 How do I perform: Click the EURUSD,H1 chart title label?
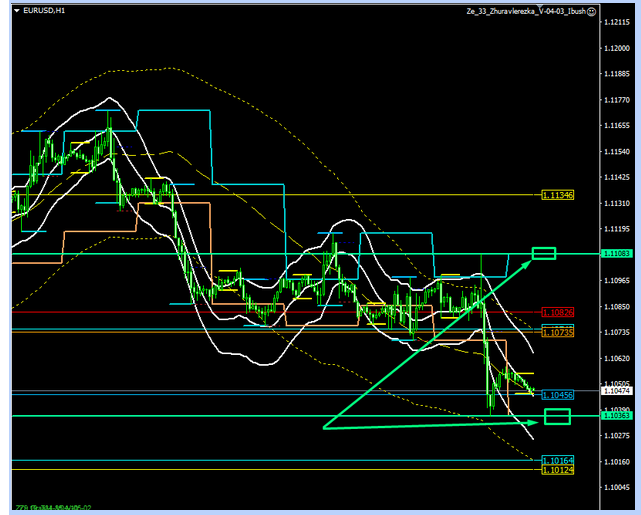[x=45, y=11]
